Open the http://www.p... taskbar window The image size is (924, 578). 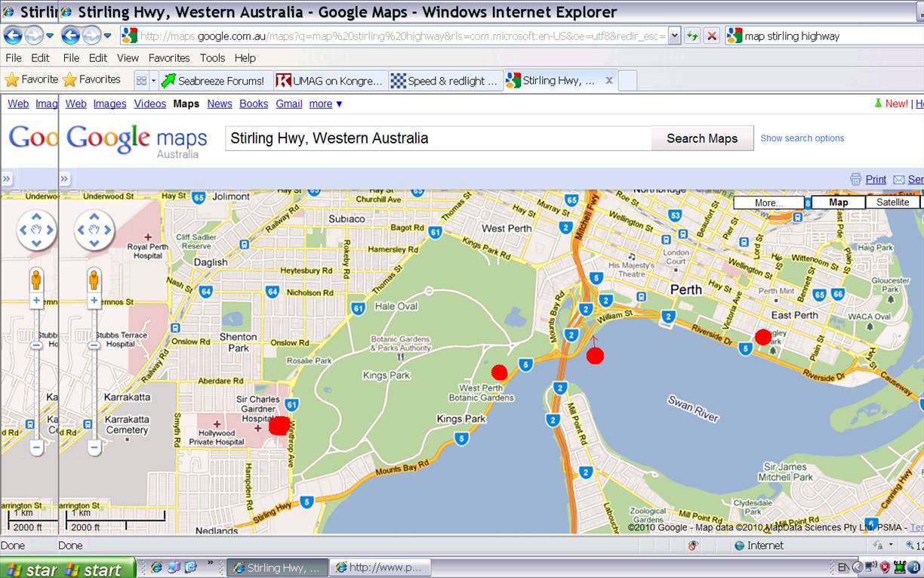(381, 567)
